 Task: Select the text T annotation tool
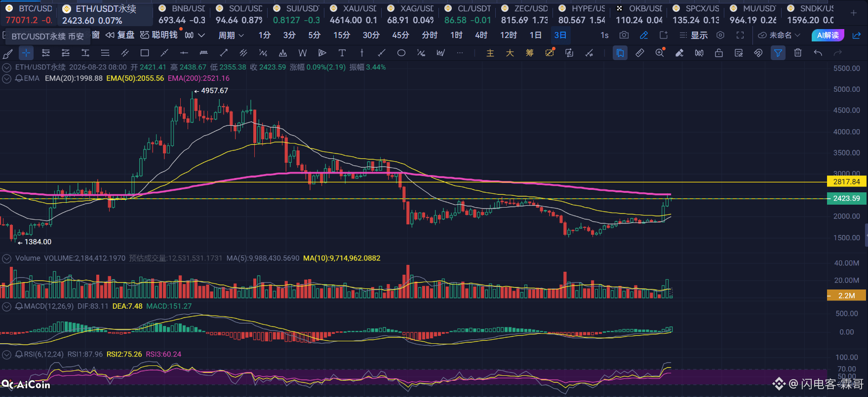(x=342, y=53)
